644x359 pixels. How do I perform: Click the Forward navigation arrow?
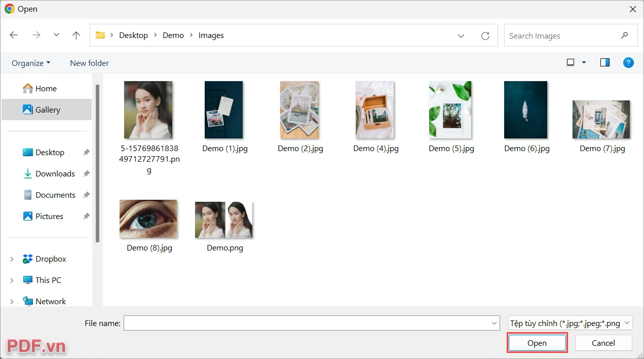coord(36,35)
